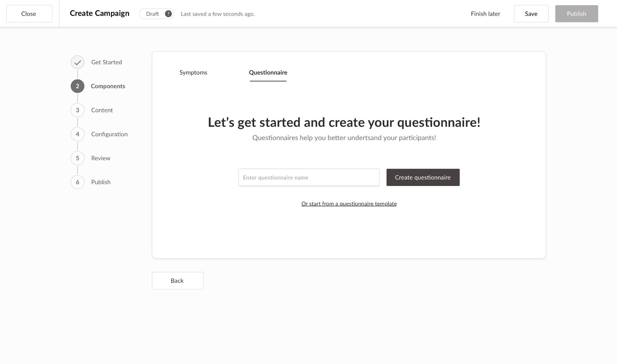This screenshot has width=617, height=364.
Task: Click inside the questionnaire name field
Action: pos(309,177)
